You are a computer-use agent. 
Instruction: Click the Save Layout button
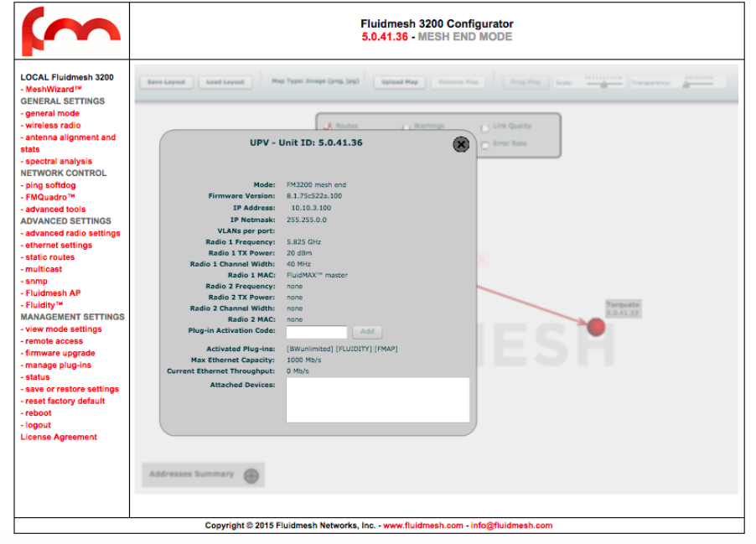[x=166, y=82]
